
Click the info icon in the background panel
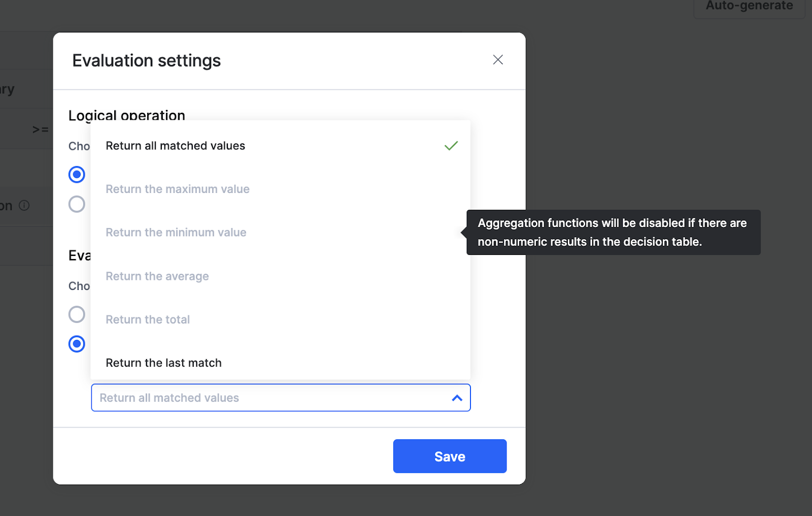[x=24, y=205]
